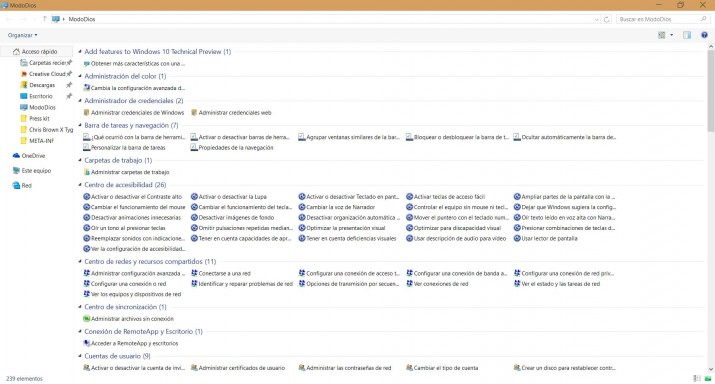Select Identificar y reparar problemas de red
715x384 pixels.
coord(242,284)
